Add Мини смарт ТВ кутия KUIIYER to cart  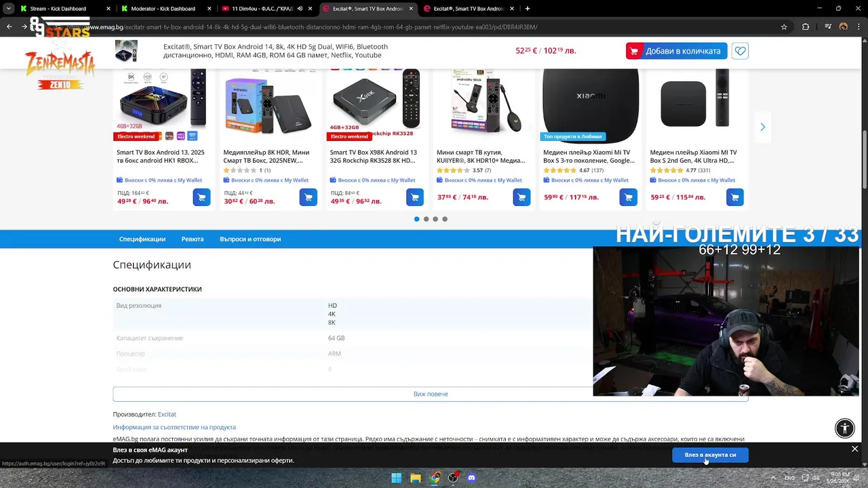tap(521, 197)
